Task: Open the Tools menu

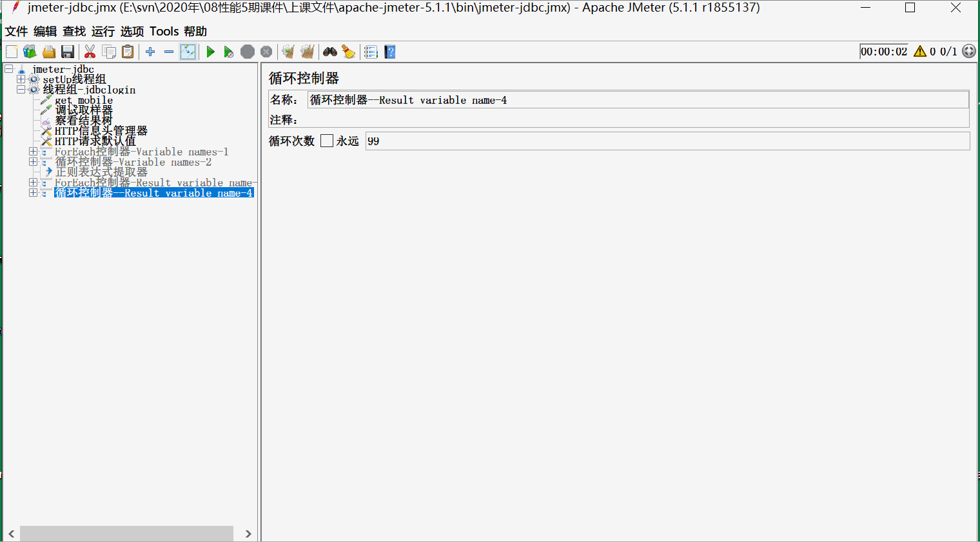Action: (164, 32)
